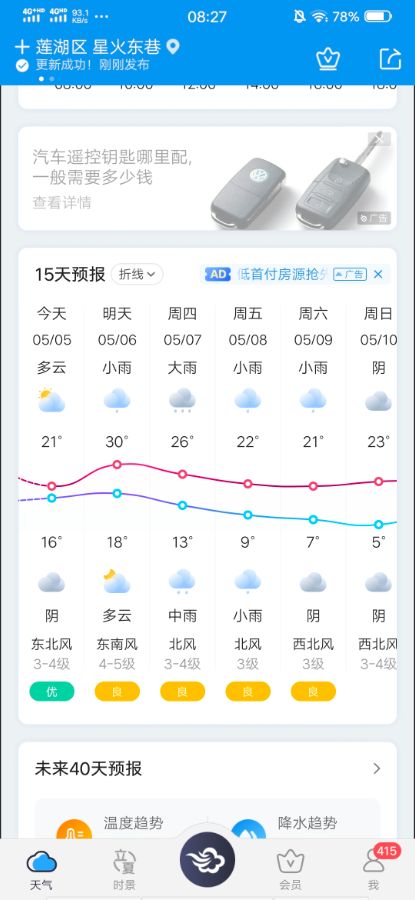
Task: Dismiss the car key advertisement card
Action: click(379, 138)
